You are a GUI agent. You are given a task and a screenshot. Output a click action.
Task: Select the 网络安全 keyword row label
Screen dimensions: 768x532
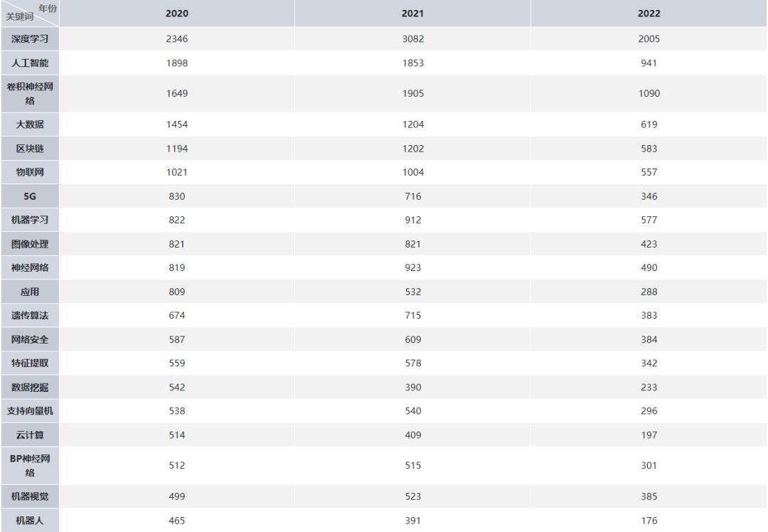point(30,339)
